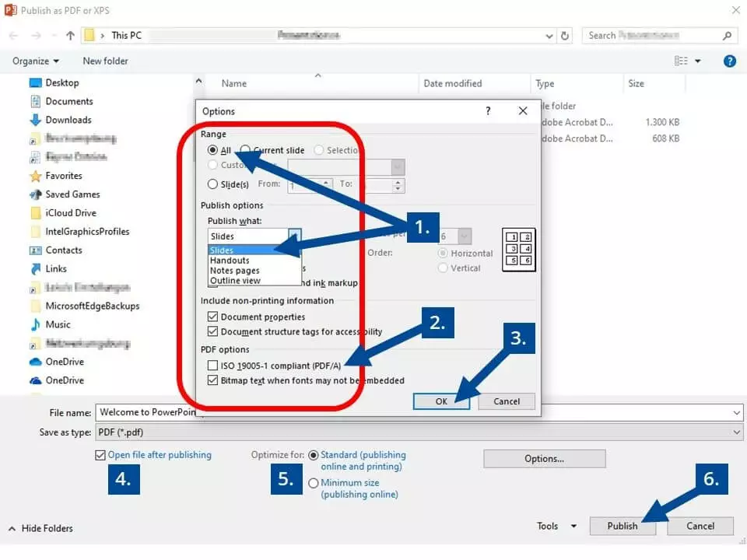Choose Handouts from Publish what list
Image resolution: width=747 pixels, height=560 pixels.
pos(230,261)
